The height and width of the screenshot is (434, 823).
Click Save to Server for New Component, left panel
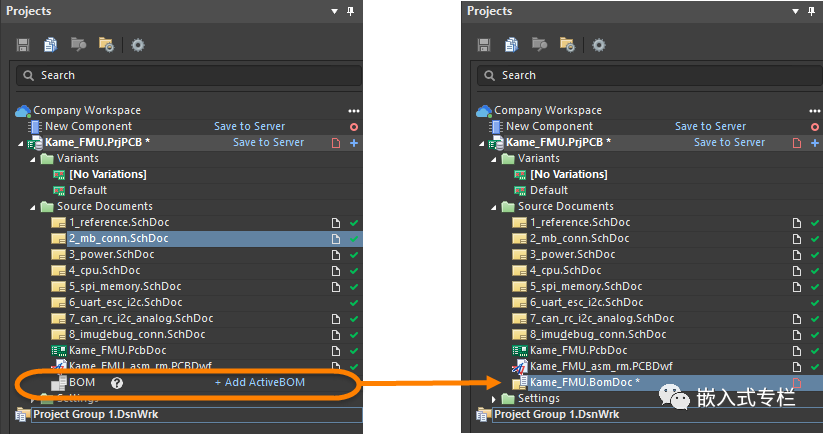[249, 126]
